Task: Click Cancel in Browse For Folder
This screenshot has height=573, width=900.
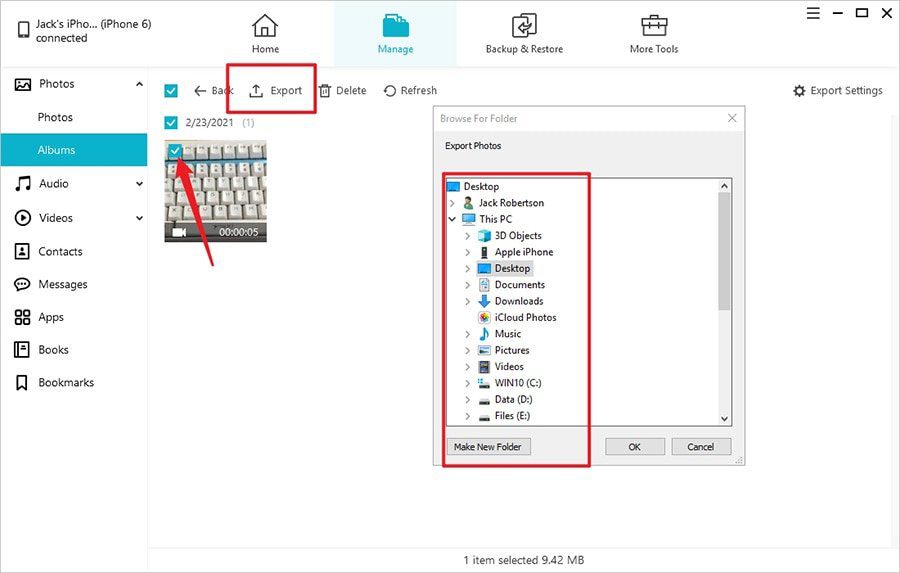Action: (701, 447)
